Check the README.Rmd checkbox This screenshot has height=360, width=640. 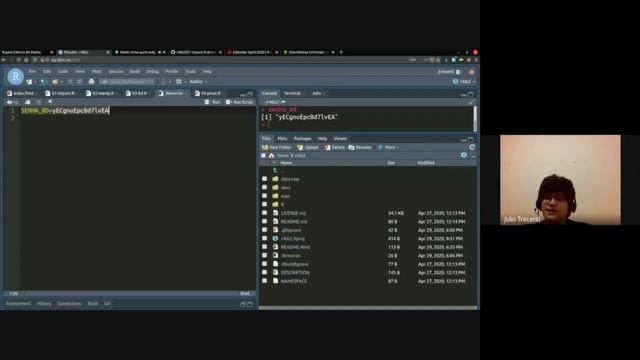[x=264, y=247]
